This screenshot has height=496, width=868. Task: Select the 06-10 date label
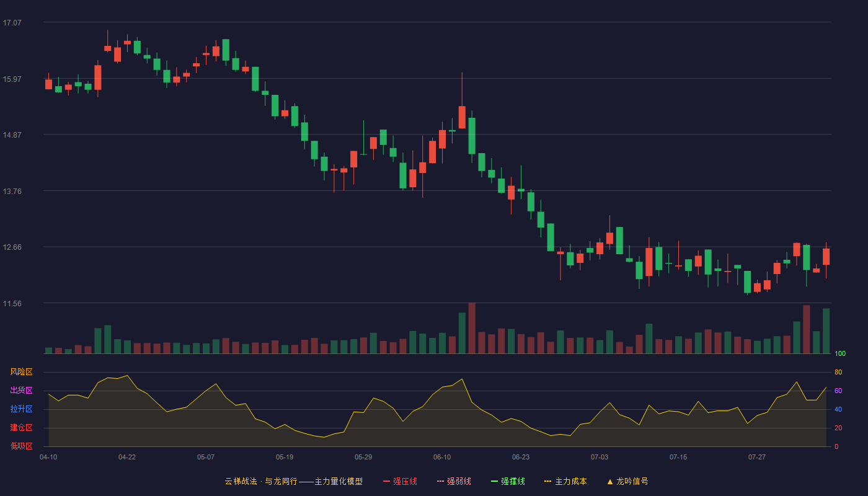click(x=442, y=457)
